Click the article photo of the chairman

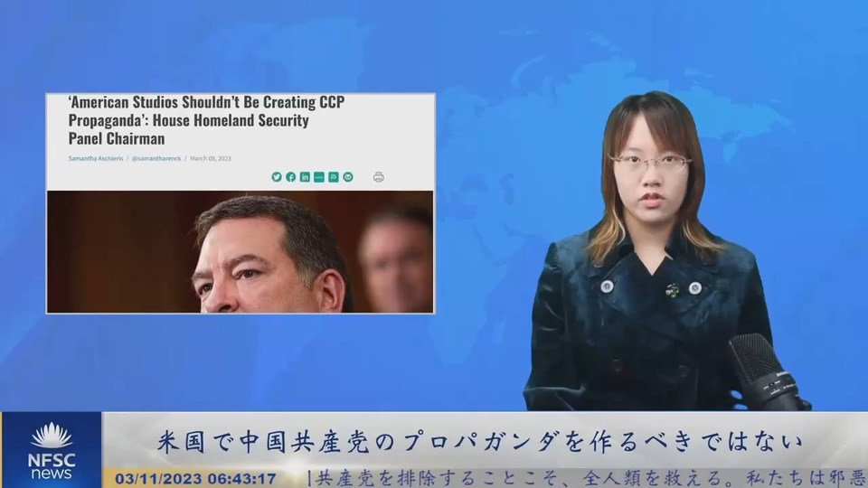click(241, 252)
